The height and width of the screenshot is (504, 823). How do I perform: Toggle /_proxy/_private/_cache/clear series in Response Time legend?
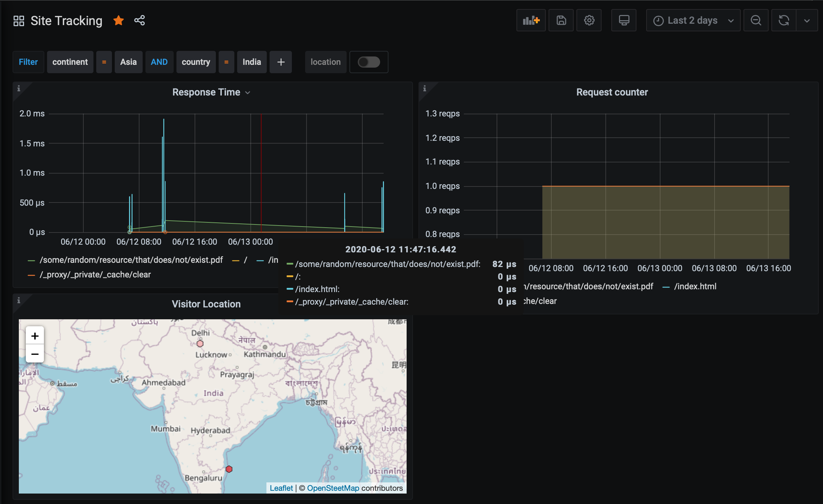point(95,275)
